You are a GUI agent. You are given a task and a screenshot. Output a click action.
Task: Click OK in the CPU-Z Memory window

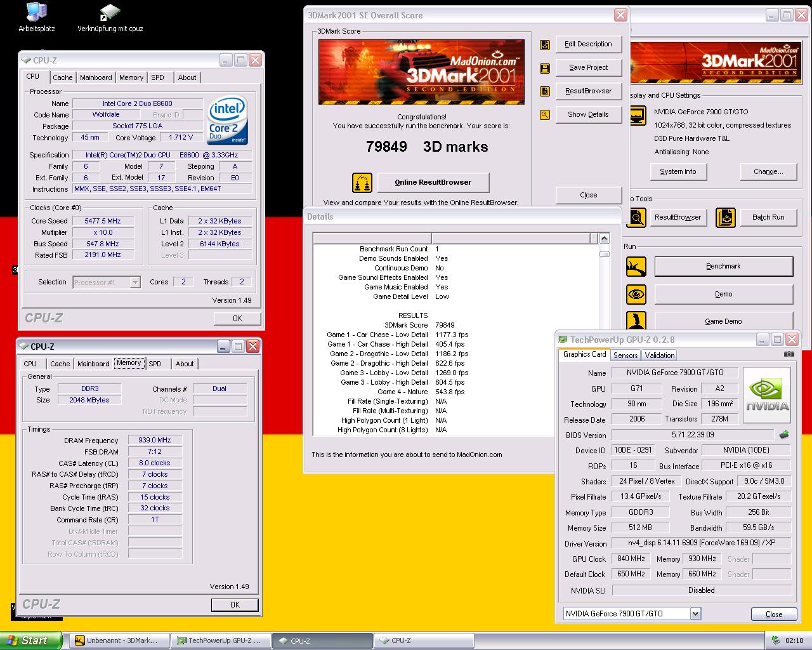click(x=235, y=605)
